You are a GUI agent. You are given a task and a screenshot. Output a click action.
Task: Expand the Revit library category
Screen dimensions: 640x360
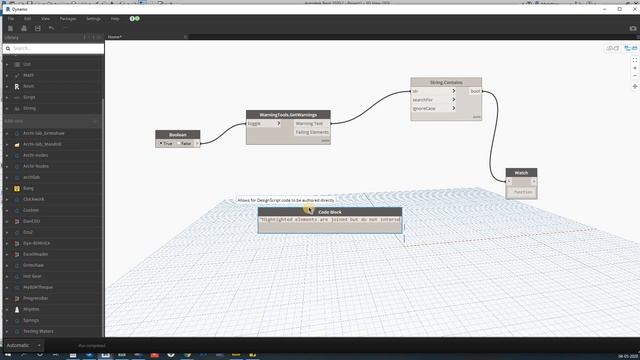click(7, 87)
